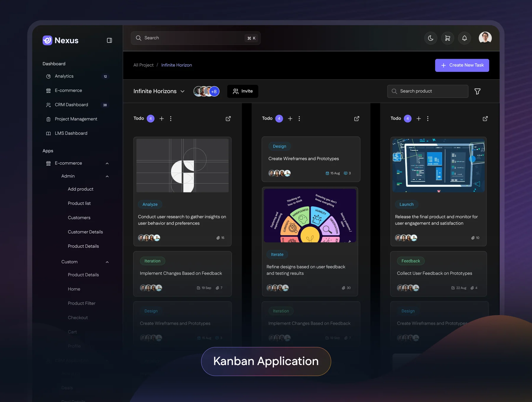Click attachment icon on Launch card
This screenshot has height=402, width=532.
pos(473,238)
